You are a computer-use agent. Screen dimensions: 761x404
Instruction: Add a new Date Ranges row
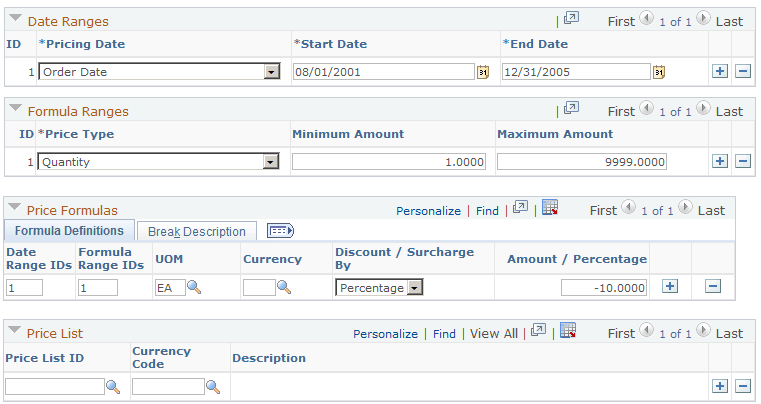[720, 71]
